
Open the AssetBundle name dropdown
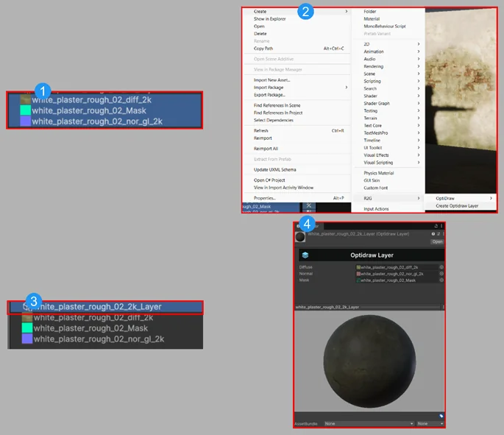pyautogui.click(x=369, y=424)
